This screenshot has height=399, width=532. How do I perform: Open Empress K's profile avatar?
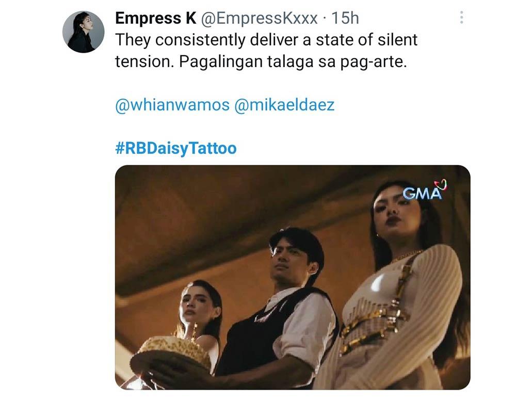pos(84,32)
